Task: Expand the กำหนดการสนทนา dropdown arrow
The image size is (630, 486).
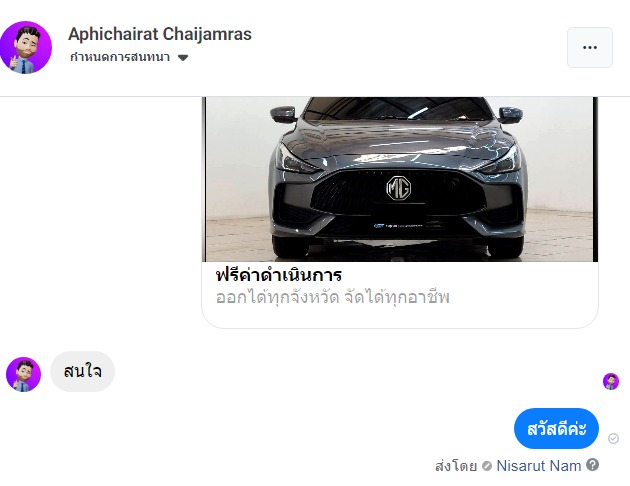Action: pyautogui.click(x=183, y=58)
